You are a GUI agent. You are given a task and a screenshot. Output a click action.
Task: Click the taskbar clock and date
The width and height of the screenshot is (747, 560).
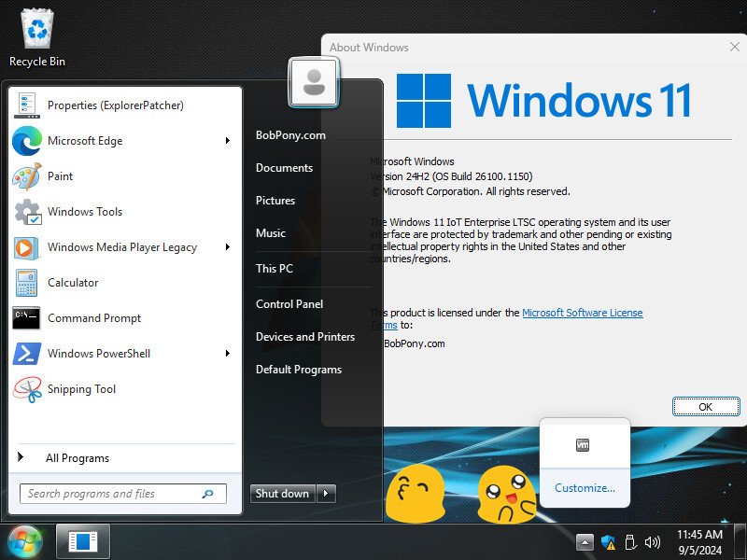[699, 542]
